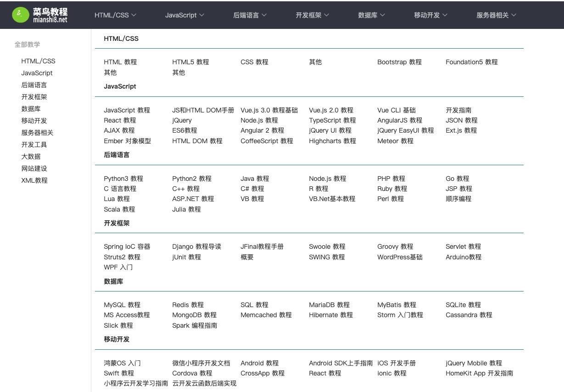Select 移动开发 in the left sidebar

point(34,121)
